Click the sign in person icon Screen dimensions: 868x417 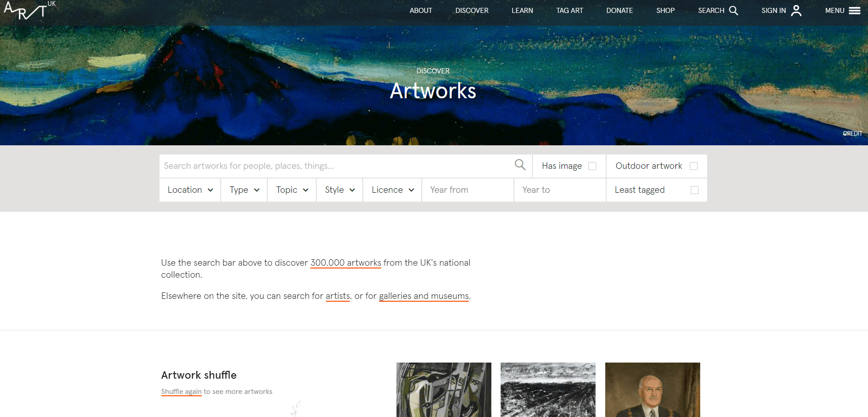pos(796,11)
